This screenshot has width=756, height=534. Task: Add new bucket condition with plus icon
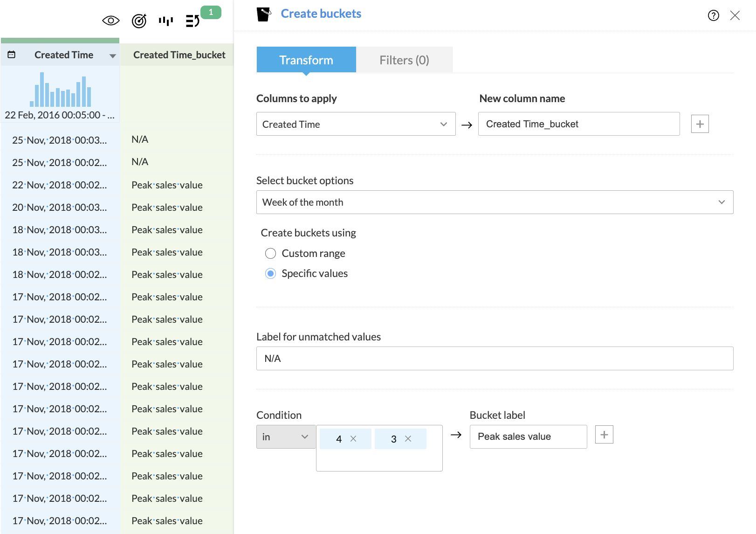point(604,435)
